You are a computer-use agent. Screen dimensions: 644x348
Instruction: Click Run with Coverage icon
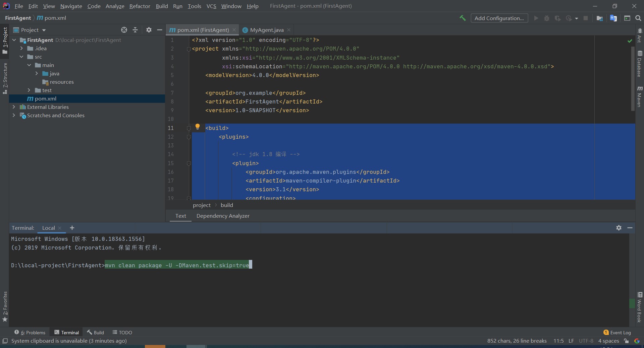pos(557,18)
